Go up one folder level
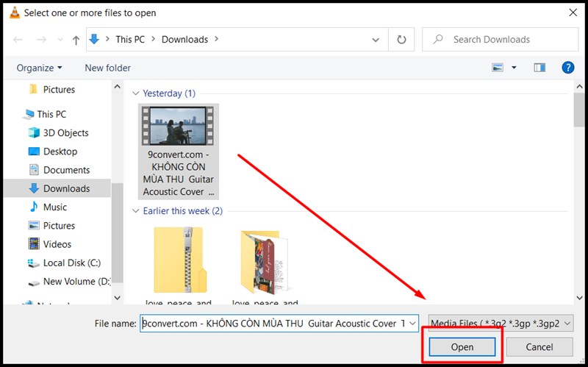 [x=76, y=40]
